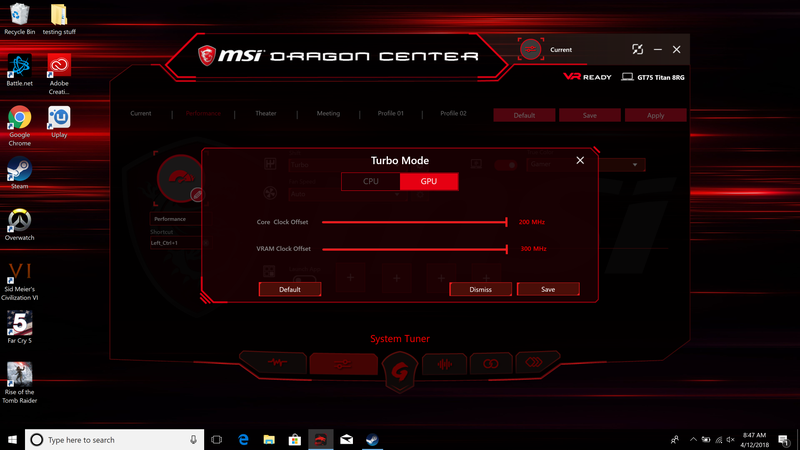Click Save in Turbo Mode dialog
800x450 pixels.
[548, 289]
